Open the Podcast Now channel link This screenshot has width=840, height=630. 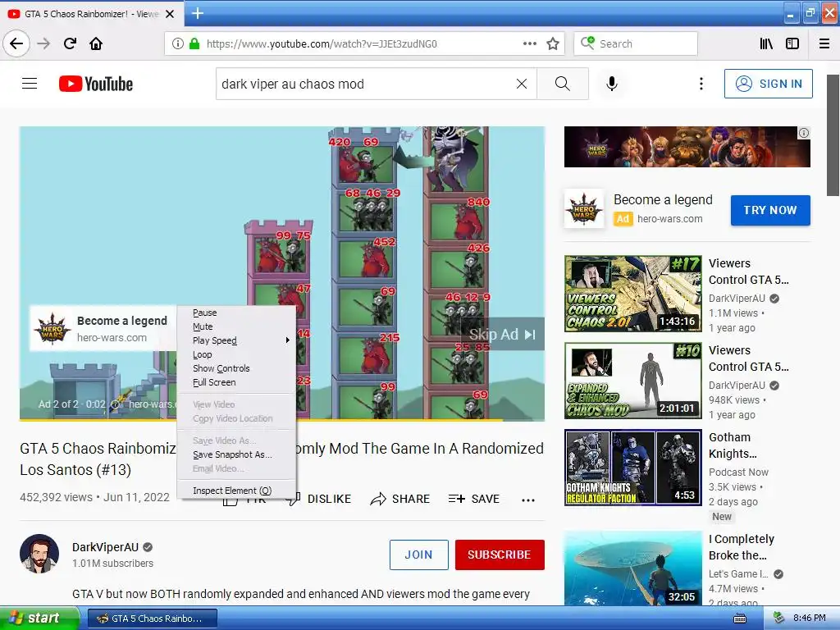click(738, 472)
